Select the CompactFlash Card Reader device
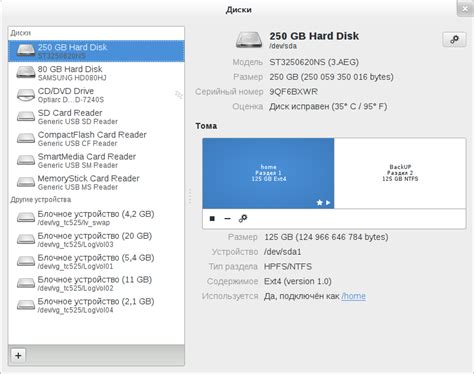Screen dimensions: 474x374 [x=96, y=138]
